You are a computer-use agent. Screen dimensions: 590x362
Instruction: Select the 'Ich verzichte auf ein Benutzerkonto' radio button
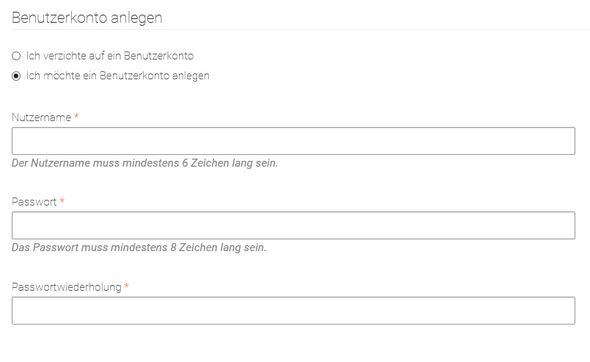click(16, 56)
